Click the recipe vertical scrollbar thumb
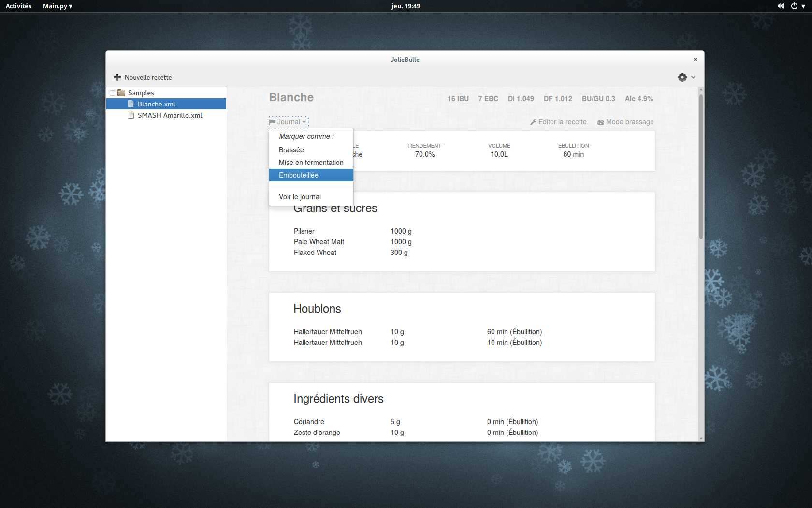 click(701, 166)
